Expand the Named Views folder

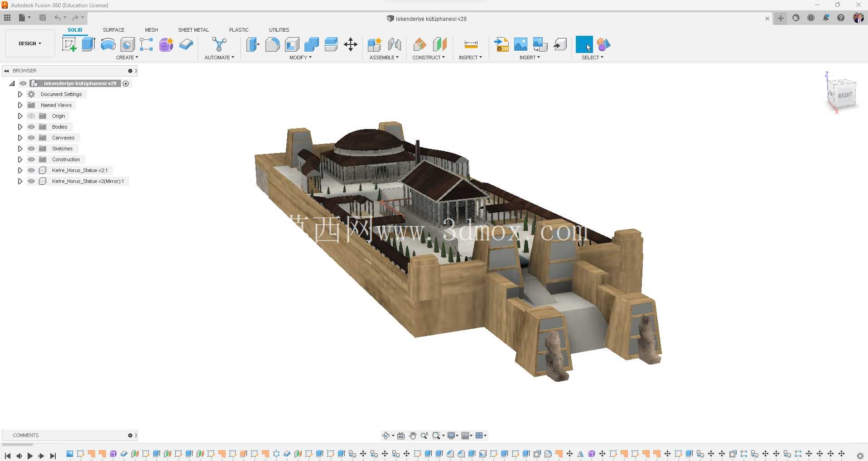[x=20, y=105]
